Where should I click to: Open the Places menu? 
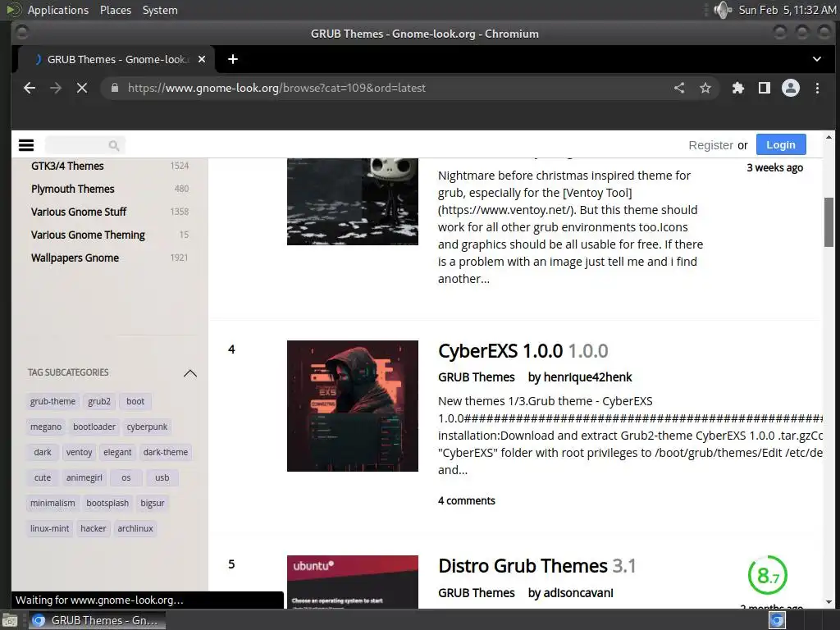tap(115, 10)
